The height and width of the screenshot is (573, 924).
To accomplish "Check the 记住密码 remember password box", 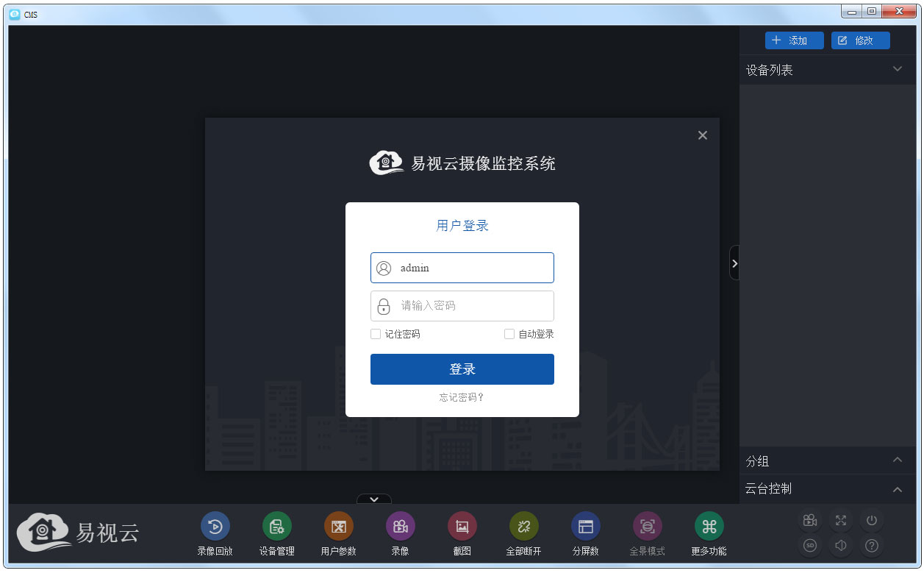I will [375, 334].
